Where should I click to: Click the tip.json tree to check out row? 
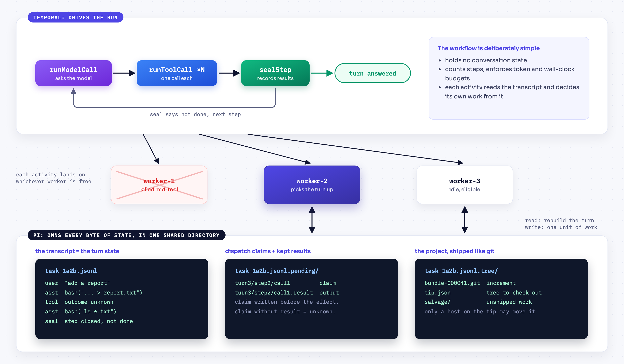pyautogui.click(x=483, y=292)
